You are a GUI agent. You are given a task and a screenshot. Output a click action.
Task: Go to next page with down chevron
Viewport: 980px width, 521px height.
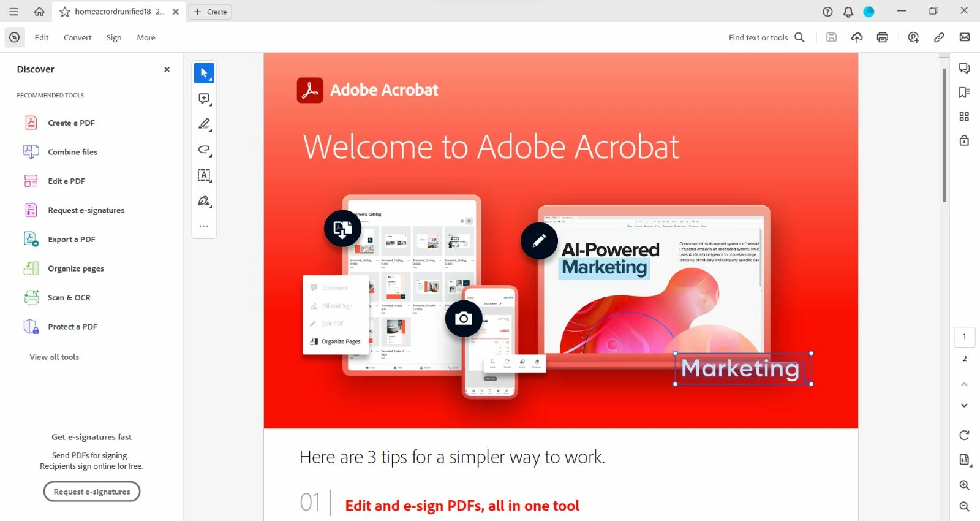[x=964, y=405]
